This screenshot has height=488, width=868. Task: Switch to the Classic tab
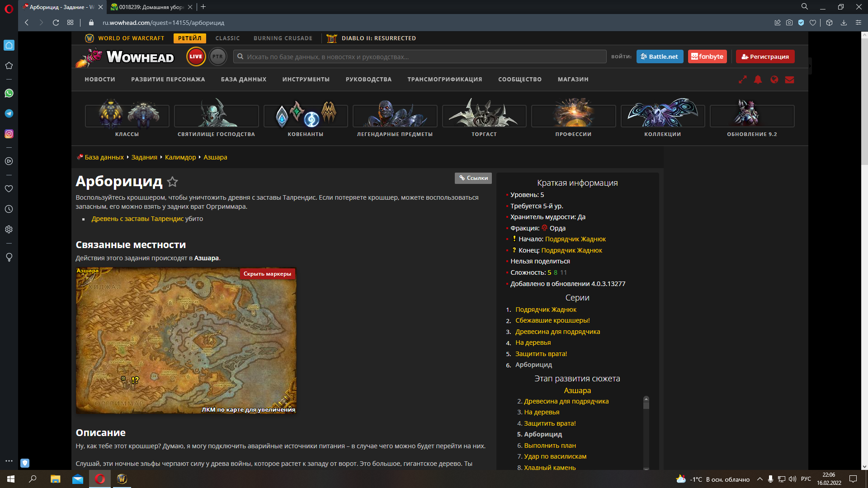click(227, 38)
